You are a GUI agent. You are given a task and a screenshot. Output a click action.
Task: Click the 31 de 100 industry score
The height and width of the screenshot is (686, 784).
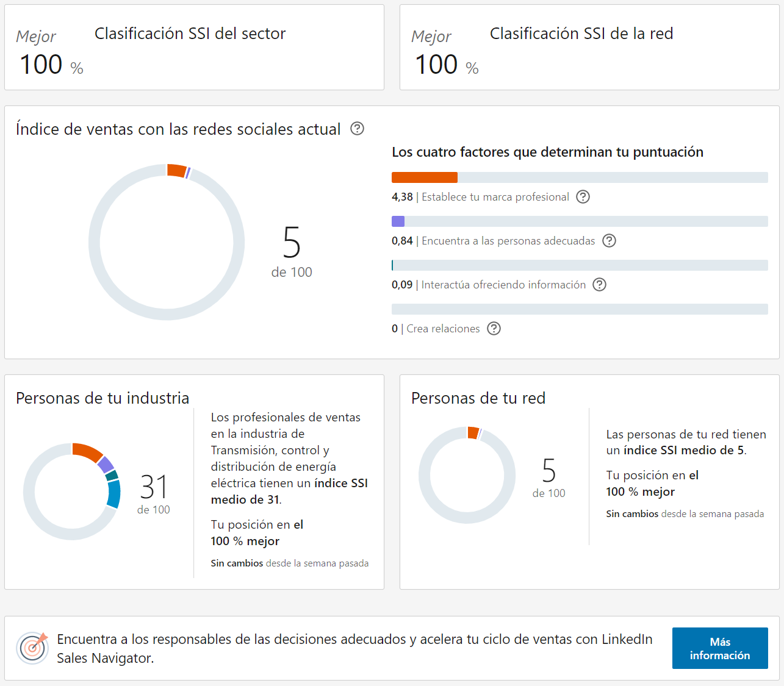pos(154,494)
